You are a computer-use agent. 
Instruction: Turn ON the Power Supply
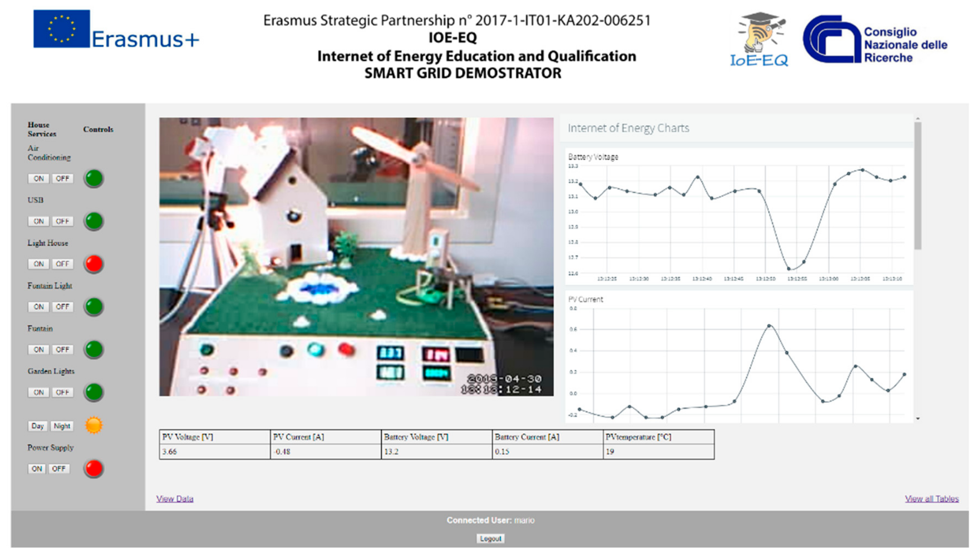pos(37,469)
